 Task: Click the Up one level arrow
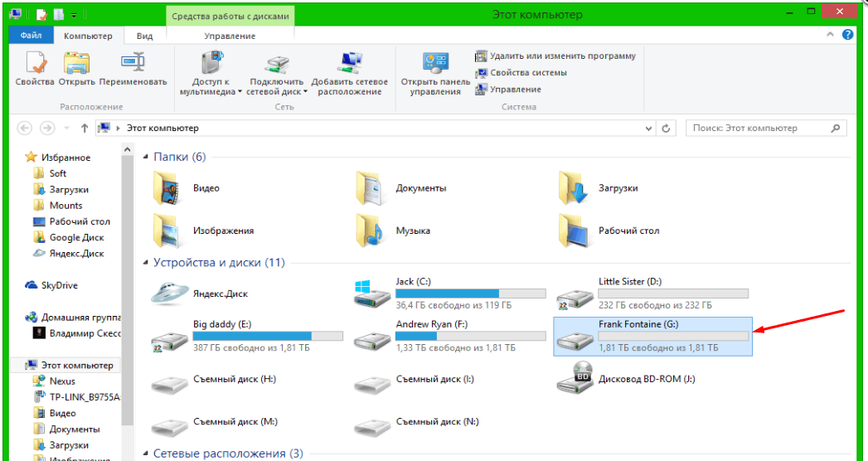(84, 128)
